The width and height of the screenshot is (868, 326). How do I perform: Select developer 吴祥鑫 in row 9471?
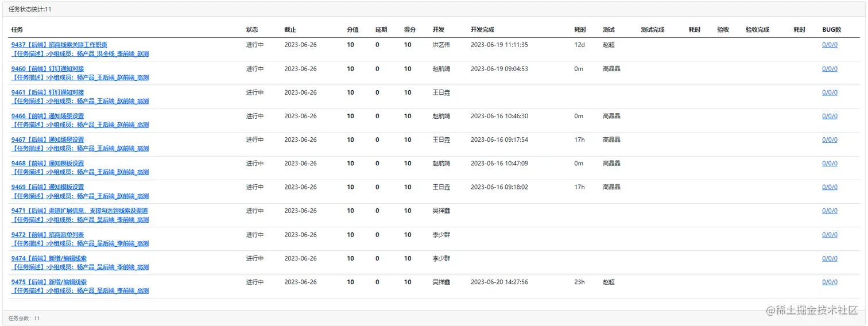coord(441,211)
